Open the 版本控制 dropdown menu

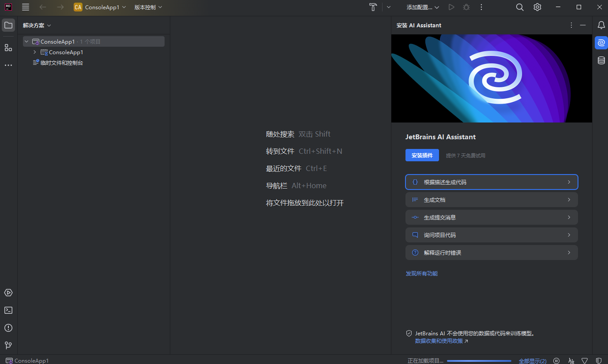[148, 7]
